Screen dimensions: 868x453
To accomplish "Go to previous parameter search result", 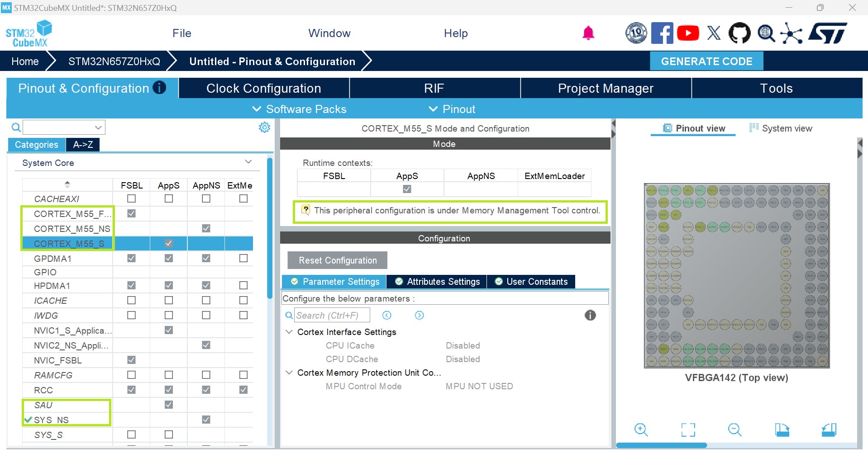I will (386, 315).
